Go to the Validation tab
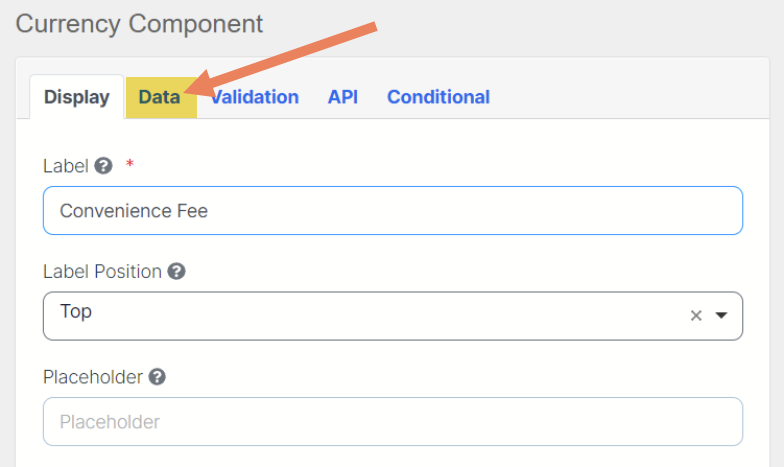 255,97
